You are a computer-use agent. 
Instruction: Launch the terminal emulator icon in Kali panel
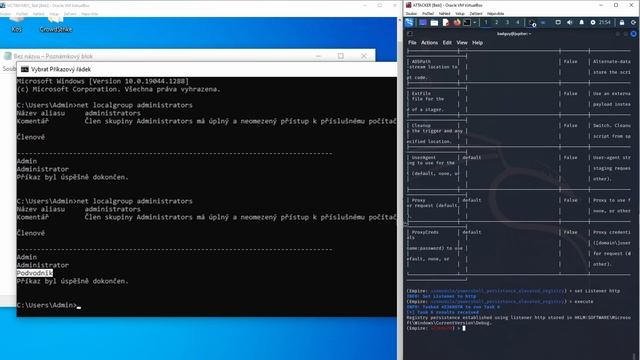pos(467,23)
